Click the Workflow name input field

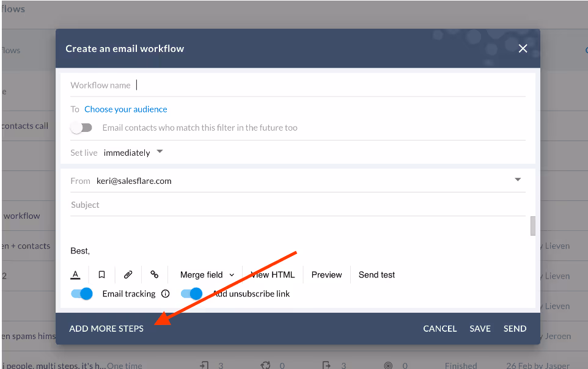(183, 85)
